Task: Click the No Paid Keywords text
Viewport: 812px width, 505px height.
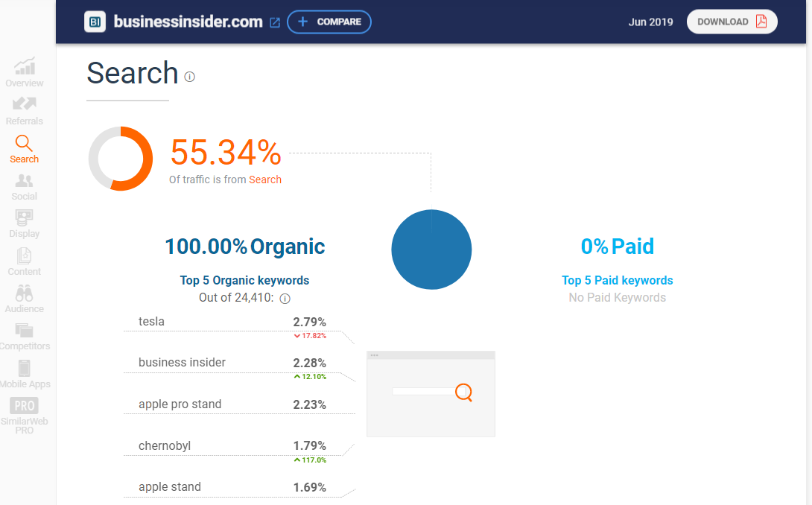Action: tap(618, 298)
